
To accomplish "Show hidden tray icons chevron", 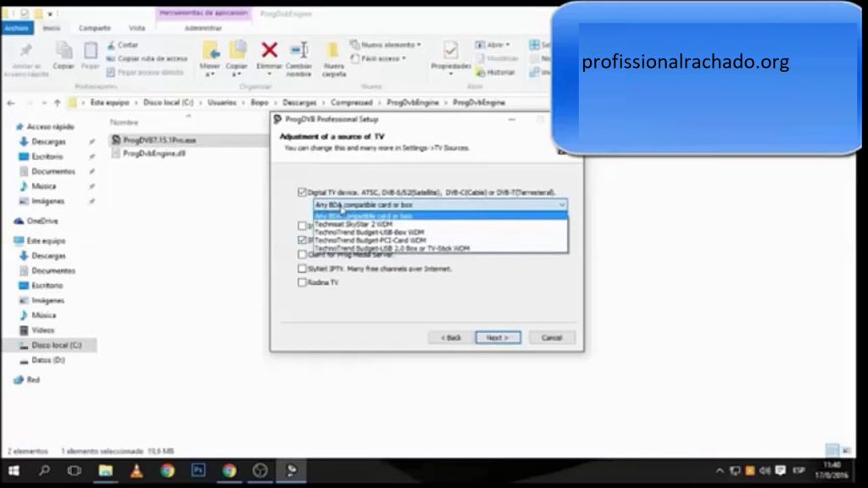I will 719,471.
